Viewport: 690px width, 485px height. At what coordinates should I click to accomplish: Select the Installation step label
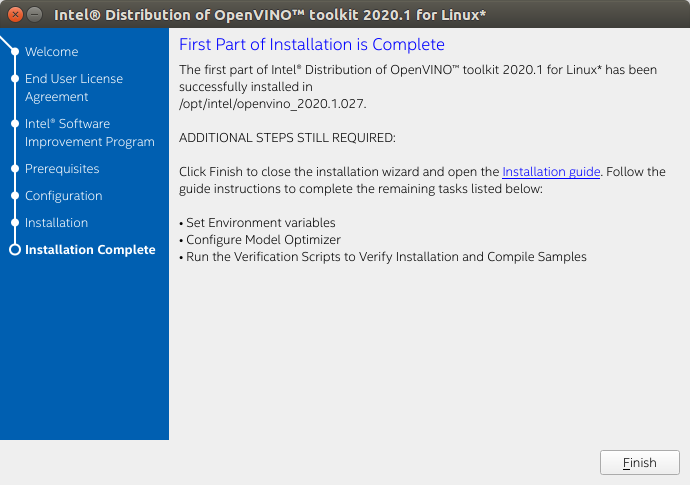(56, 223)
